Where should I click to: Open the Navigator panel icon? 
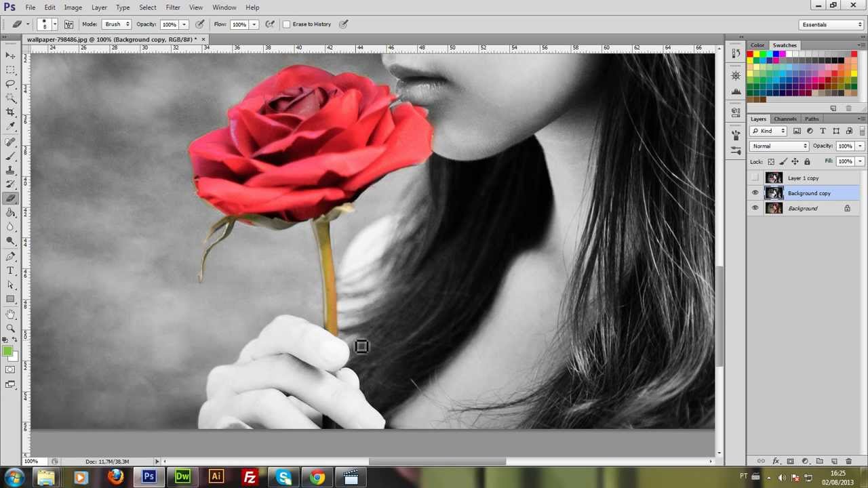click(736, 76)
